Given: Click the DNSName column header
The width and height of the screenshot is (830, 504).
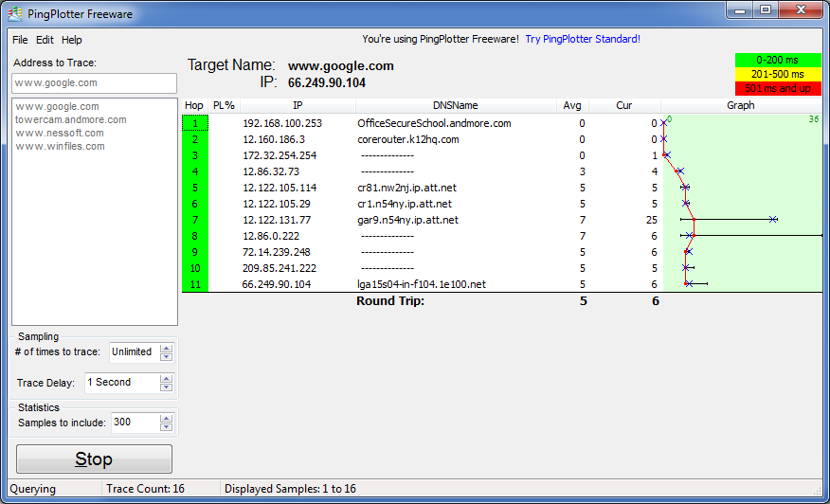Looking at the screenshot, I should point(455,105).
